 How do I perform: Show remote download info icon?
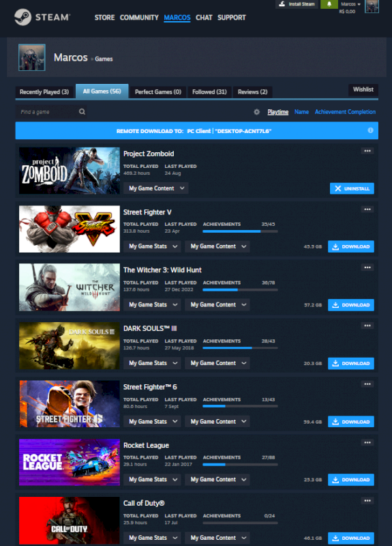370,130
